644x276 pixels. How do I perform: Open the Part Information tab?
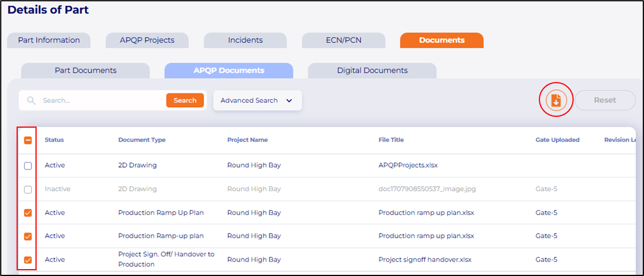(49, 41)
